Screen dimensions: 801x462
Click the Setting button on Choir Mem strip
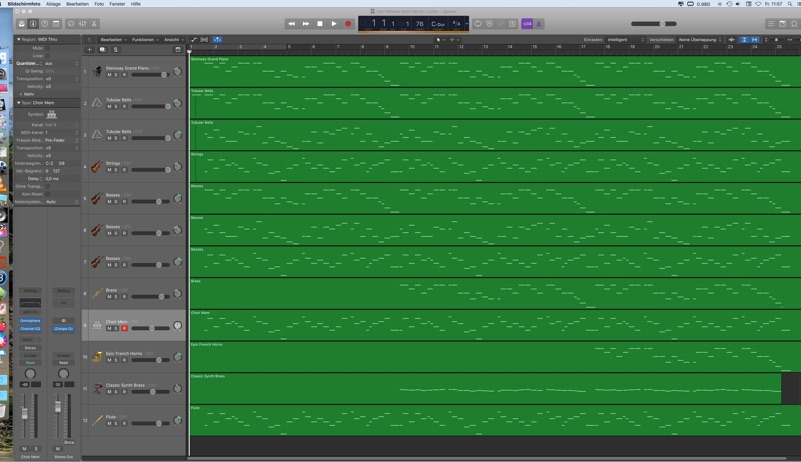click(30, 290)
